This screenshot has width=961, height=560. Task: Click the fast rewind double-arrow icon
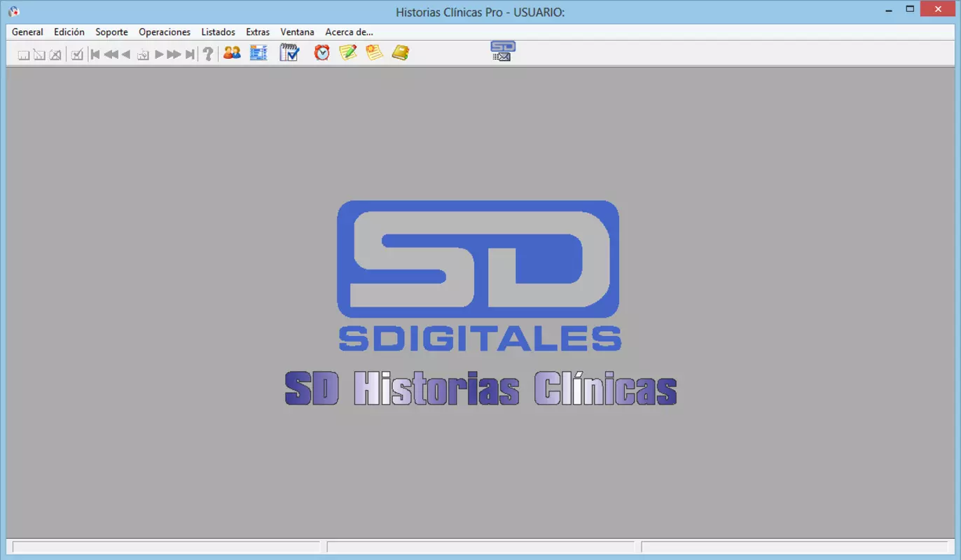(111, 55)
